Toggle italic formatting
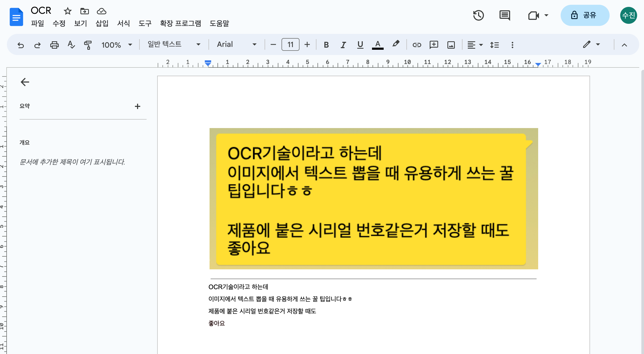The image size is (644, 354). [x=343, y=45]
